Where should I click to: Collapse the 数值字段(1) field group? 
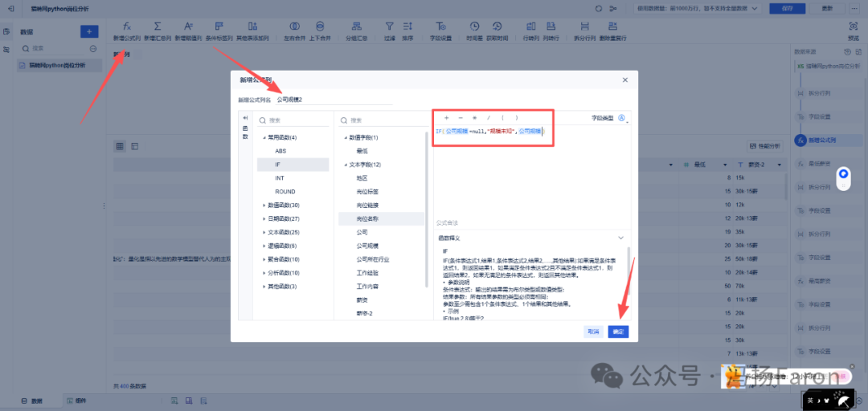point(346,137)
